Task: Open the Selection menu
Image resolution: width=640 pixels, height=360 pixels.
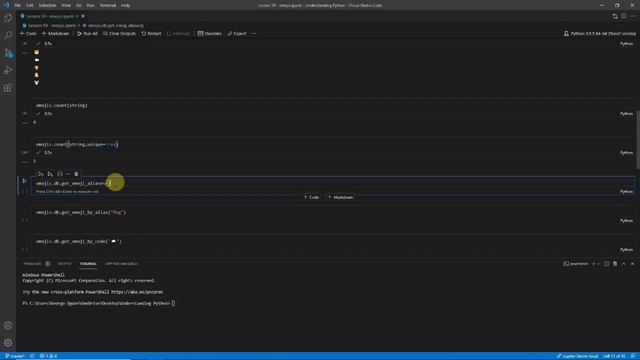Action: [x=47, y=5]
